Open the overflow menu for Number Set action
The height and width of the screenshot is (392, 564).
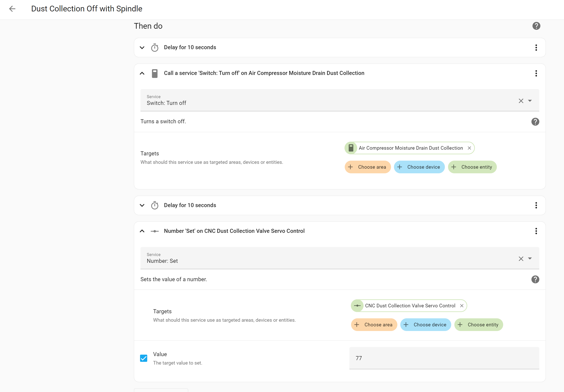click(x=536, y=231)
